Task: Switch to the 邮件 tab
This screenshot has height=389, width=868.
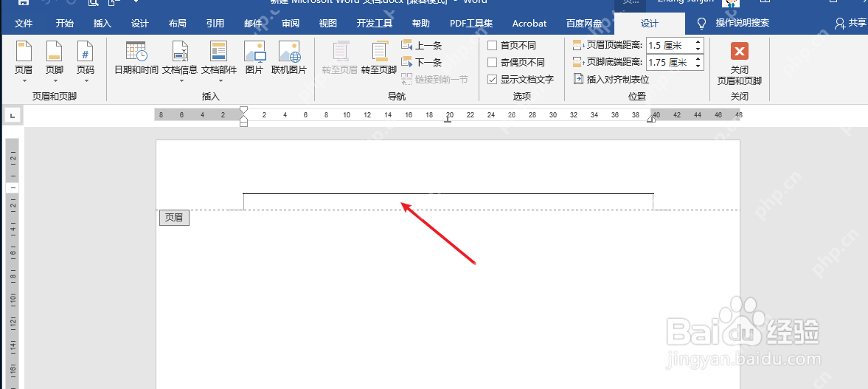Action: (253, 24)
